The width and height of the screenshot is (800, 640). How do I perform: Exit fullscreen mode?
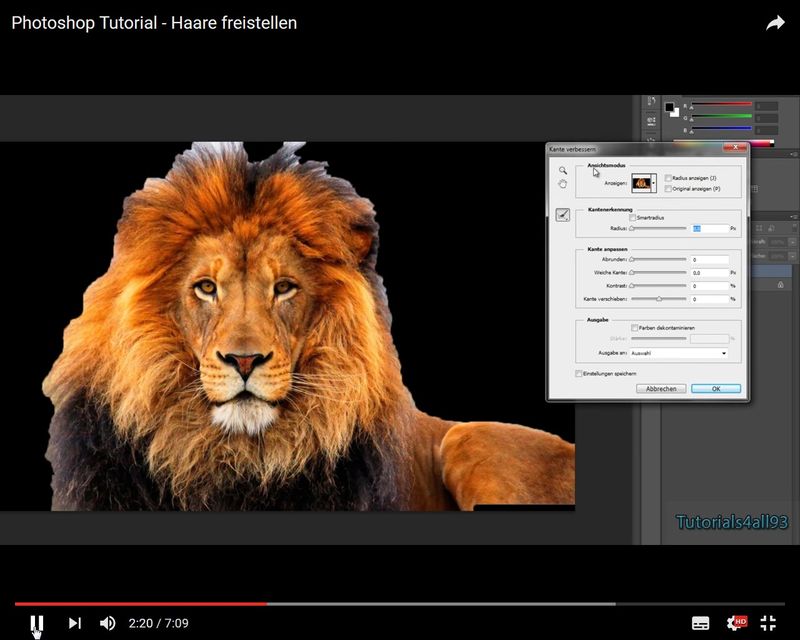point(768,623)
